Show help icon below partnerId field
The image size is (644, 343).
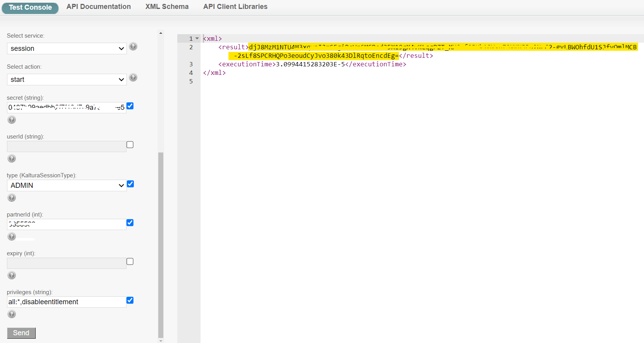12,237
